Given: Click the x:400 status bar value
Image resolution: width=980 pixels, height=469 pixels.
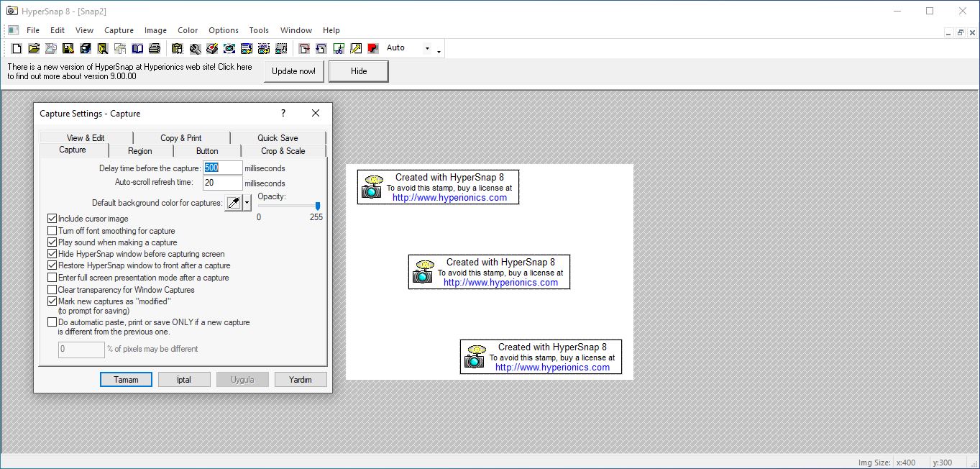Looking at the screenshot, I should click(906, 463).
